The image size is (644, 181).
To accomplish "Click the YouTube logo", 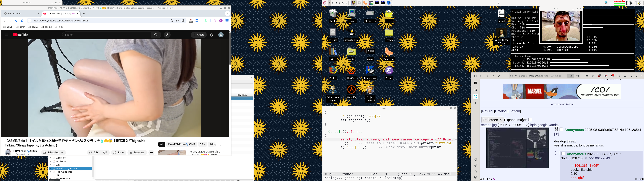I will point(20,35).
